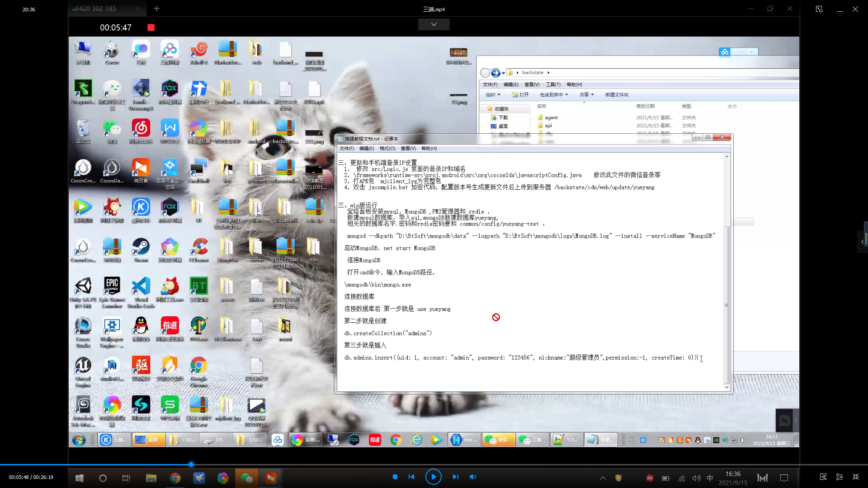Screen dimensions: 868x488
Task: Open View menu in Notepad
Action: click(408, 148)
